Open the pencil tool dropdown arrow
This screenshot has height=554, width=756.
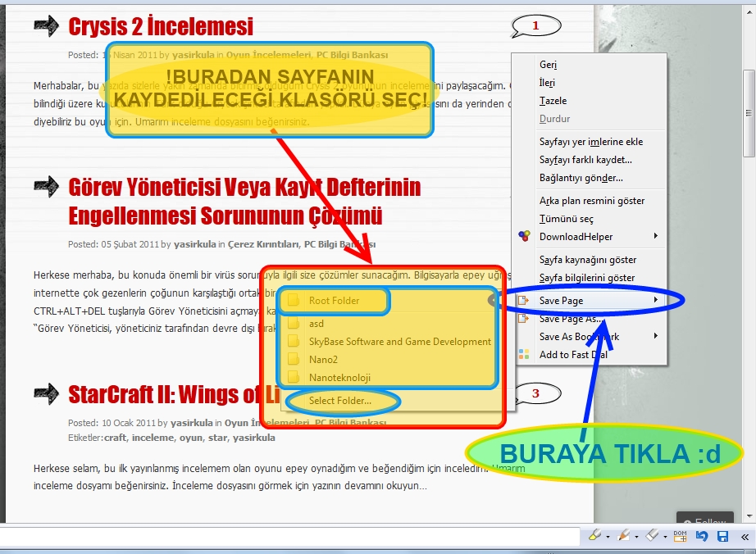(x=636, y=537)
